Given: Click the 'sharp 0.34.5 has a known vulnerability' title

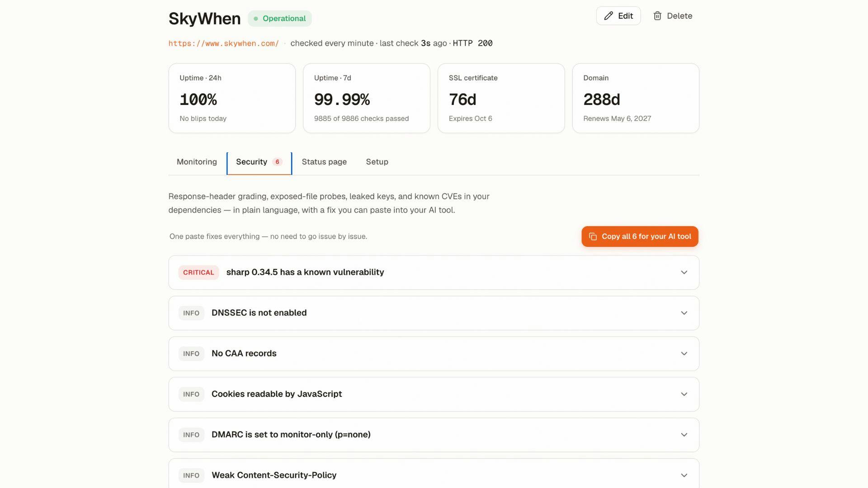Looking at the screenshot, I should 305,272.
